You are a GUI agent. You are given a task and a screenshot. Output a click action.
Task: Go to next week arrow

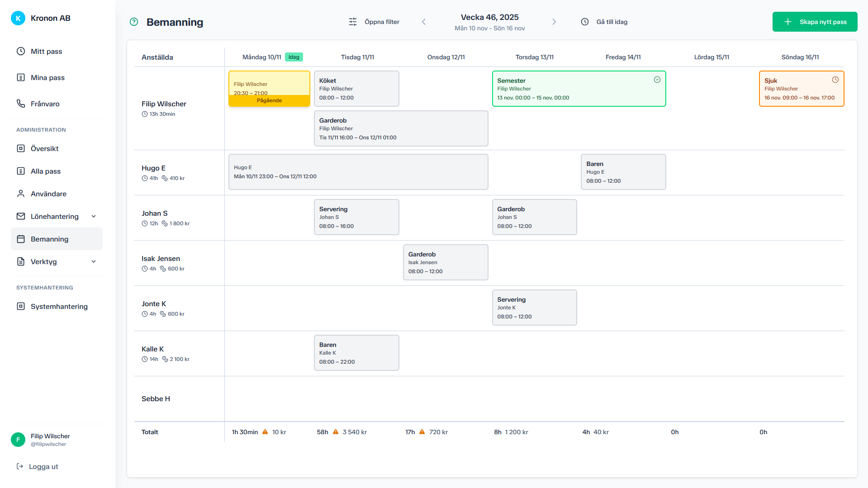[x=554, y=22]
